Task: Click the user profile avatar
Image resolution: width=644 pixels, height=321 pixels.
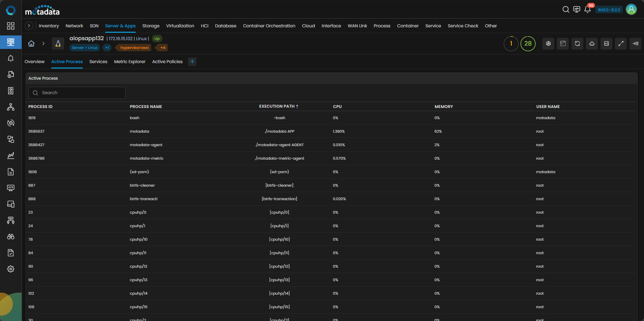Action: (631, 9)
